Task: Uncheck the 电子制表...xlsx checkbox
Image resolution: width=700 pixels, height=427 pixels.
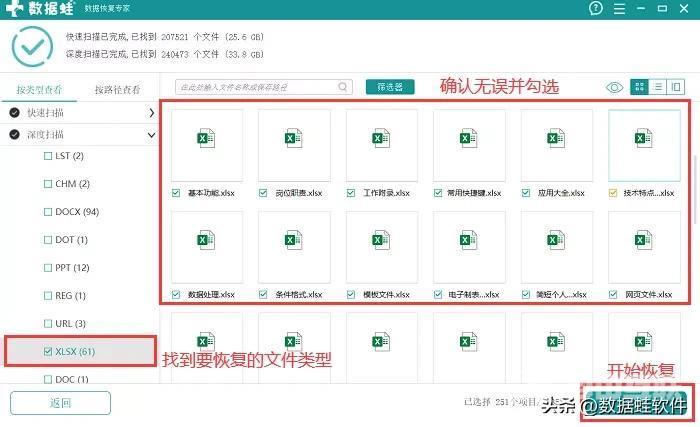Action: [x=438, y=294]
